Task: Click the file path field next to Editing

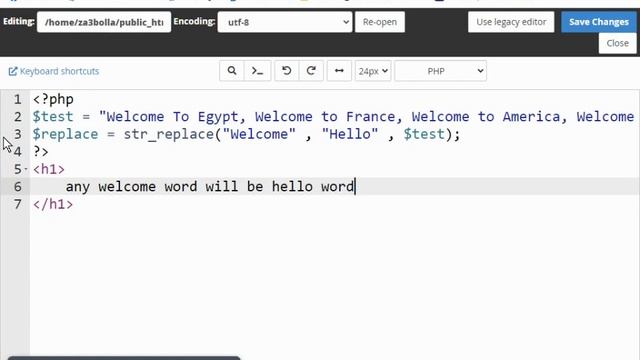Action: coord(104,22)
